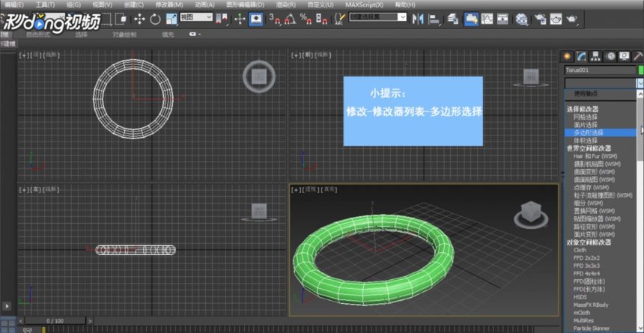Toggle Angle Snap
Screen dimensions: 644x333
coord(291,19)
